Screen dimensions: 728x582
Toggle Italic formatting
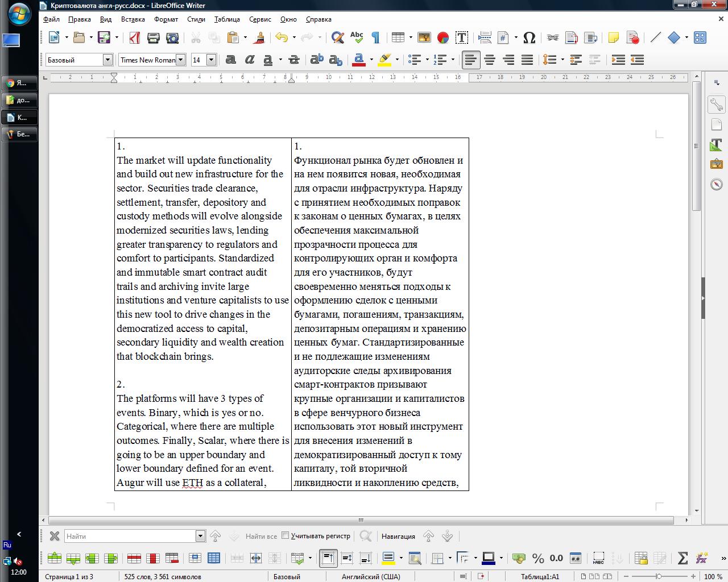point(249,60)
